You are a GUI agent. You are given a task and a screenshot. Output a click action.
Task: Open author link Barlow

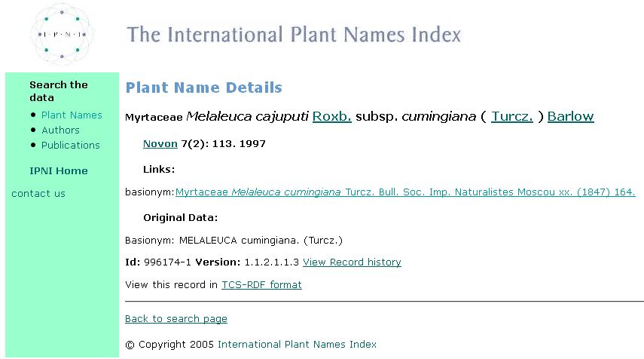(x=570, y=116)
